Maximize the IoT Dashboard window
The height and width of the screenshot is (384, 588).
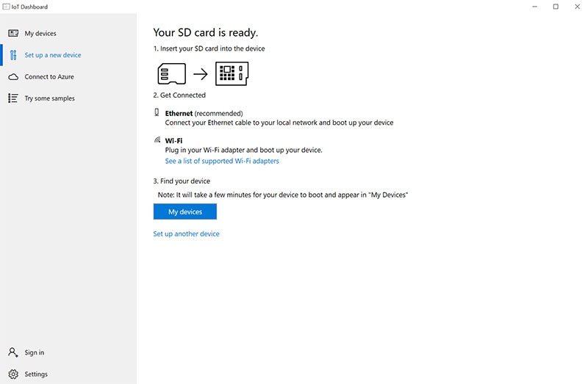click(556, 7)
